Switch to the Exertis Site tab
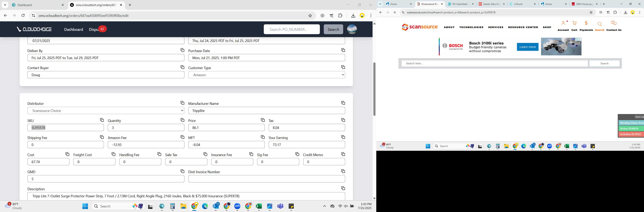644x212 pixels. tap(492, 4)
